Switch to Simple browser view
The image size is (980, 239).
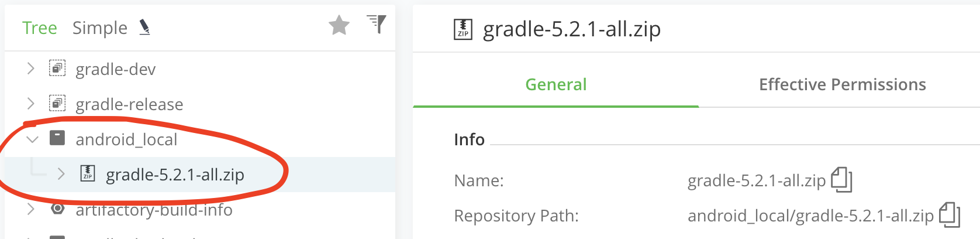[100, 28]
